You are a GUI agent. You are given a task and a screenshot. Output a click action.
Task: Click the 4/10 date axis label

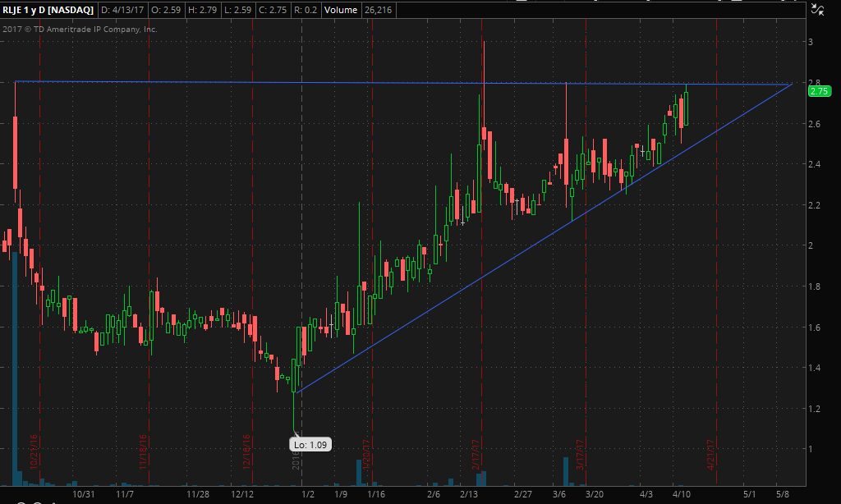tap(682, 494)
